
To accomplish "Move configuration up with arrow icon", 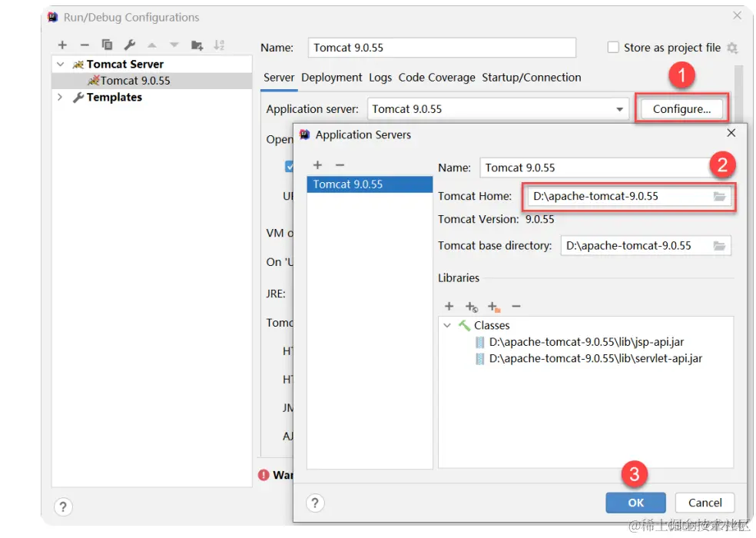I will point(152,45).
